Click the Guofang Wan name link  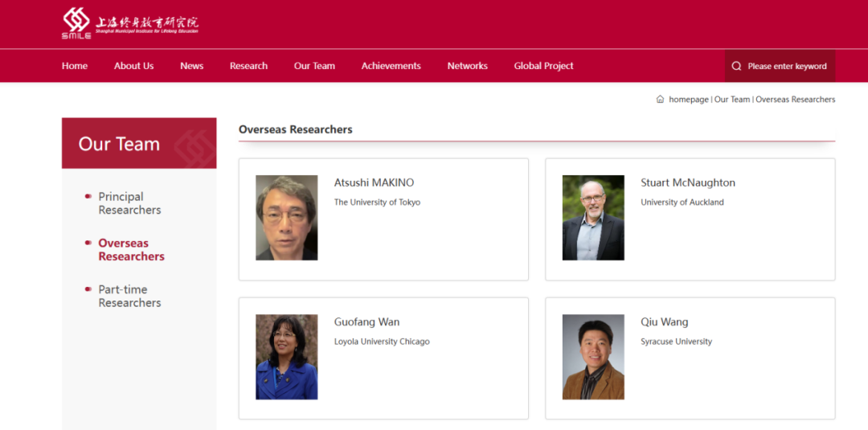(366, 322)
